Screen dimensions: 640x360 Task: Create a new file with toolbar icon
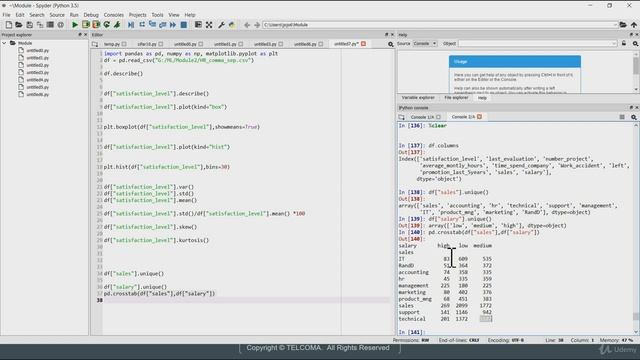[9, 25]
